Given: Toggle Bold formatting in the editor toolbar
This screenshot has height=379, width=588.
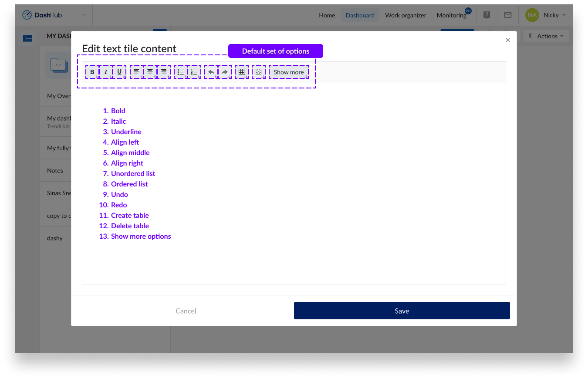Looking at the screenshot, I should (92, 72).
